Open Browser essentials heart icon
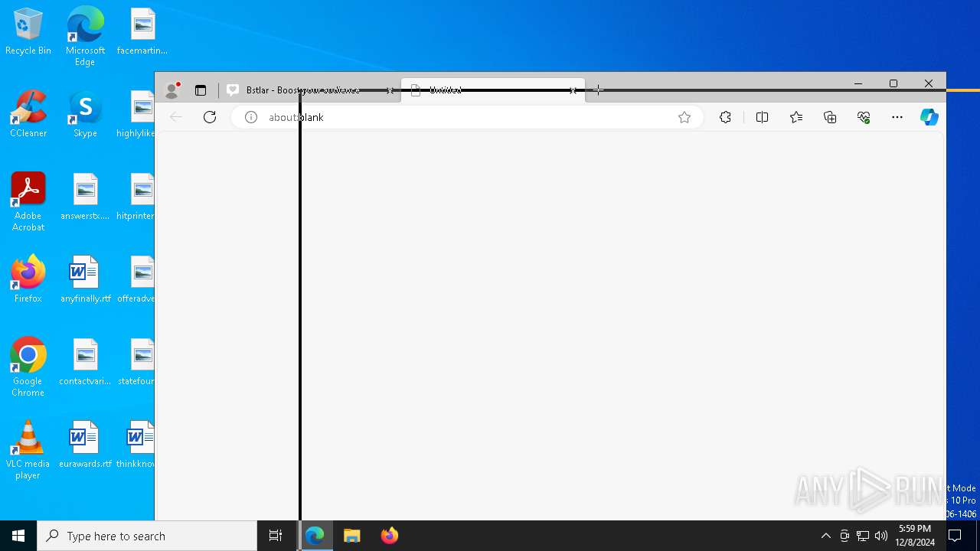The height and width of the screenshot is (551, 980). pyautogui.click(x=864, y=117)
